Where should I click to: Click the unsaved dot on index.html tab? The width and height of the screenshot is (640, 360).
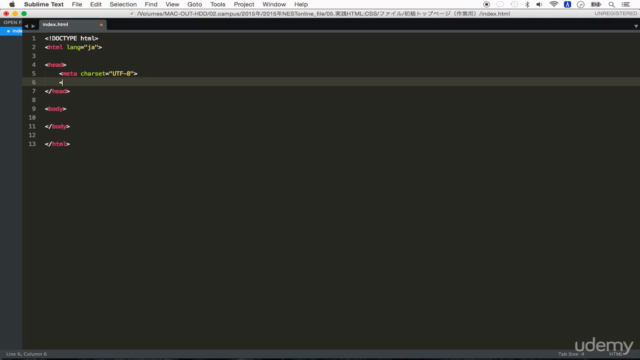101,25
